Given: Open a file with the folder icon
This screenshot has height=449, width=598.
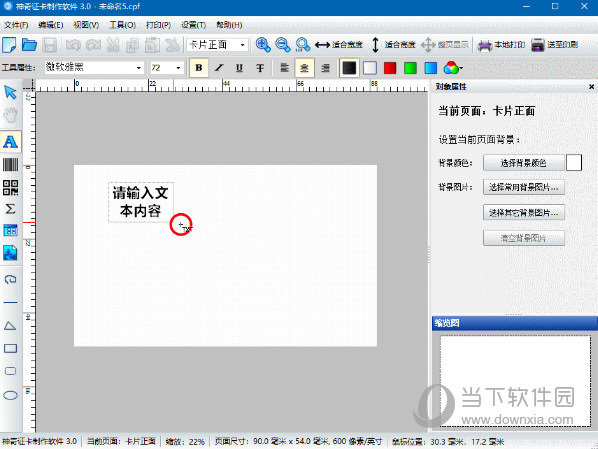Looking at the screenshot, I should (x=29, y=45).
